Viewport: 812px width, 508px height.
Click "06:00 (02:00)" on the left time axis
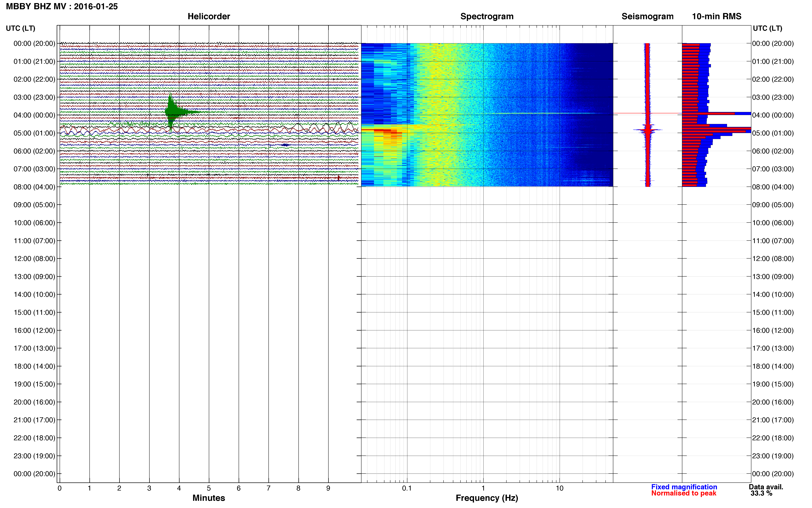pos(34,151)
